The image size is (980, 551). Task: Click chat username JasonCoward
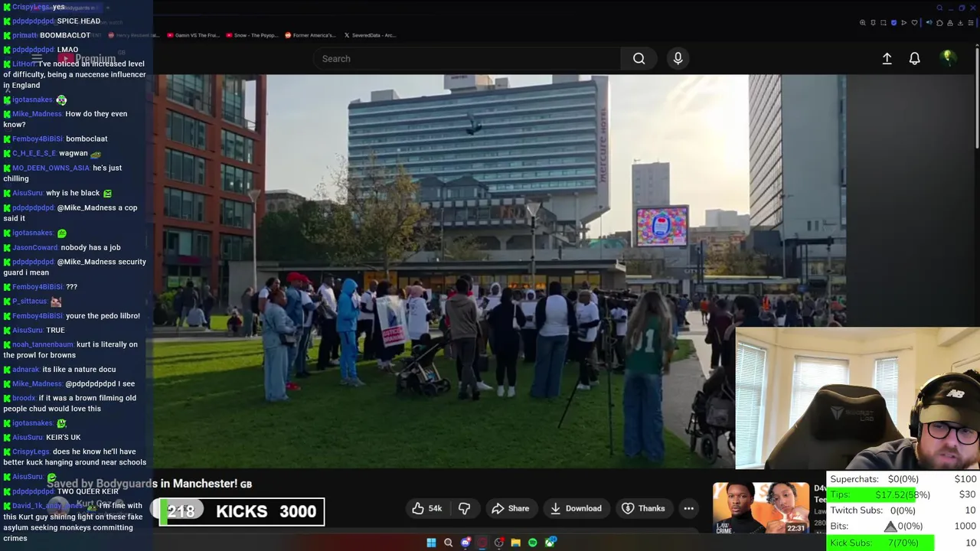[34, 248]
